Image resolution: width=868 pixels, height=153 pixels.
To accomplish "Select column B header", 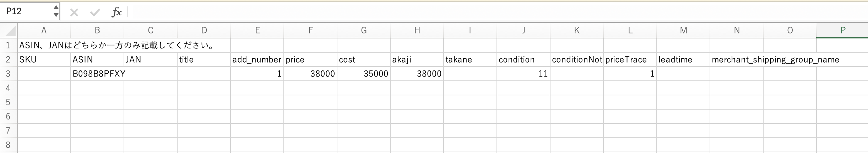I will (x=97, y=31).
